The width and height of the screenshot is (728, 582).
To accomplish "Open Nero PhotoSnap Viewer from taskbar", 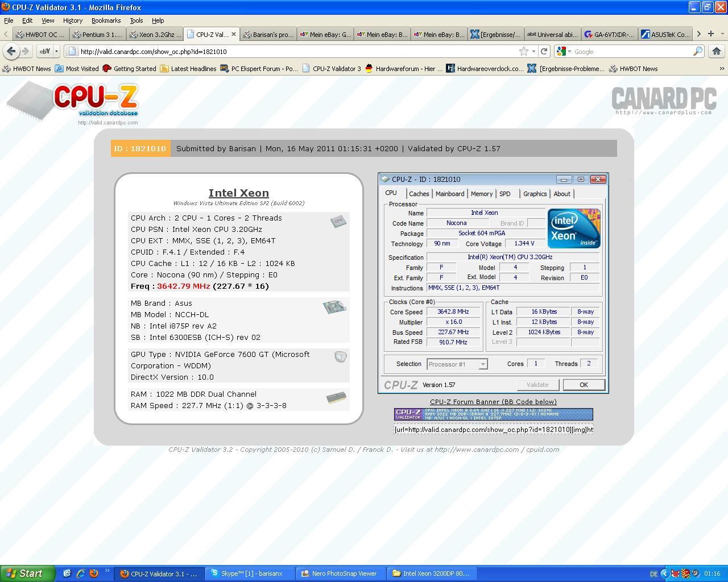I will [341, 573].
